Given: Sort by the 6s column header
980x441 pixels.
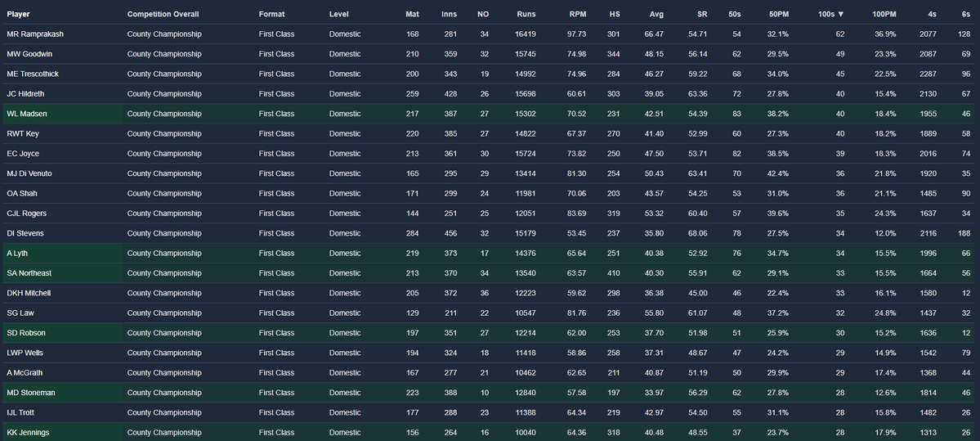Looking at the screenshot, I should point(966,14).
